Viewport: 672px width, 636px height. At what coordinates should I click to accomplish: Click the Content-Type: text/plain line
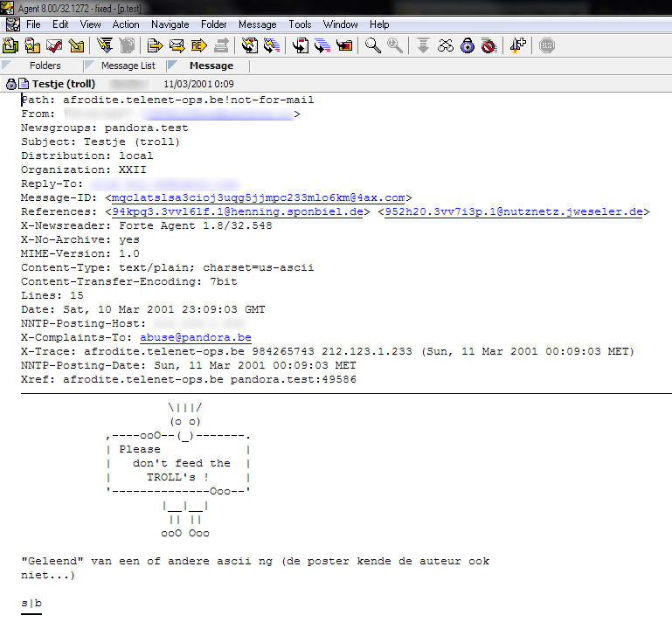coord(168,268)
